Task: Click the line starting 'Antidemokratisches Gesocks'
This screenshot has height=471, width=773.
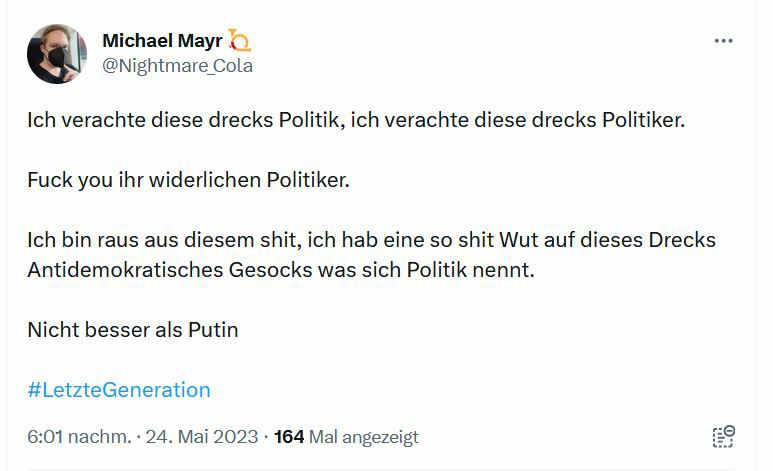Action: (281, 270)
